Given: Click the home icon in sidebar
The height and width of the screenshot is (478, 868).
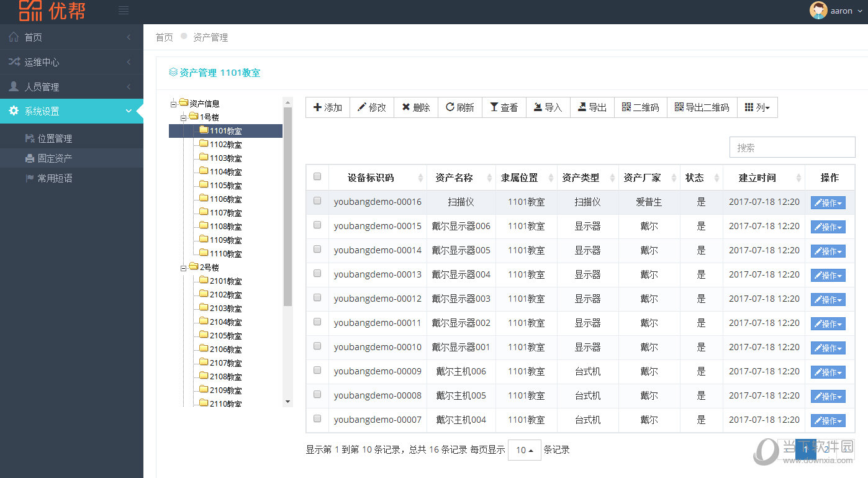Looking at the screenshot, I should pyautogui.click(x=14, y=37).
